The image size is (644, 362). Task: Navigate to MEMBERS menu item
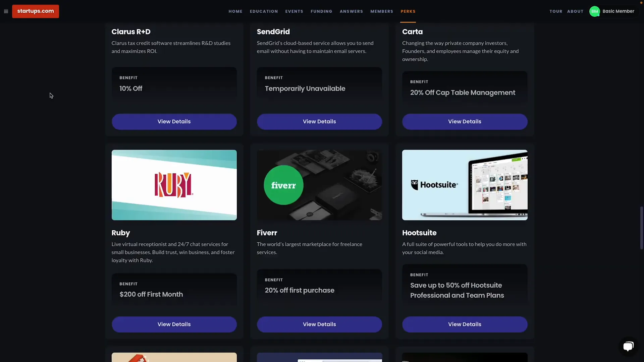click(x=382, y=11)
